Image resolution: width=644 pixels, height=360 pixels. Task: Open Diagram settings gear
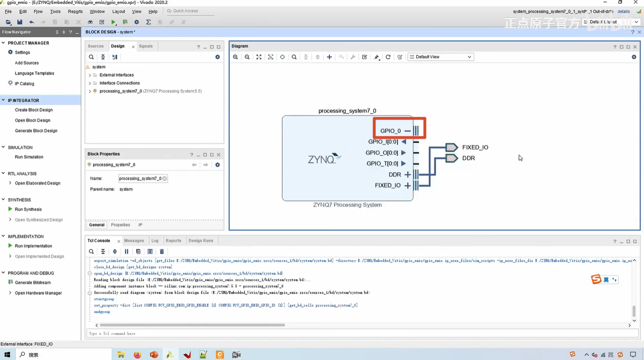[634, 57]
